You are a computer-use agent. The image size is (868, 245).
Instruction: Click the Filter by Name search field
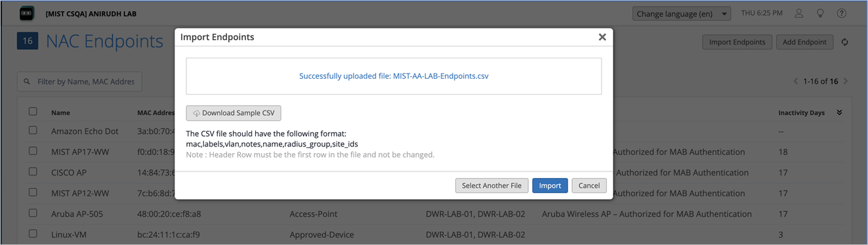pos(79,81)
